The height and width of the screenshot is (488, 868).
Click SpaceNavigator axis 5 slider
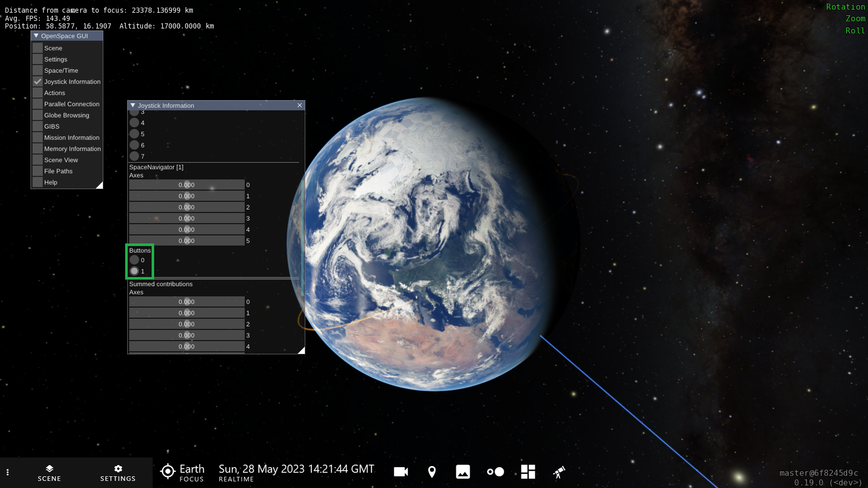coord(187,240)
